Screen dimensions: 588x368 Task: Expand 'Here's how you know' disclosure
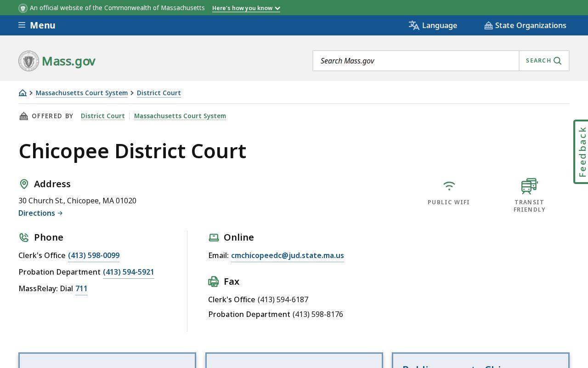[x=246, y=8]
